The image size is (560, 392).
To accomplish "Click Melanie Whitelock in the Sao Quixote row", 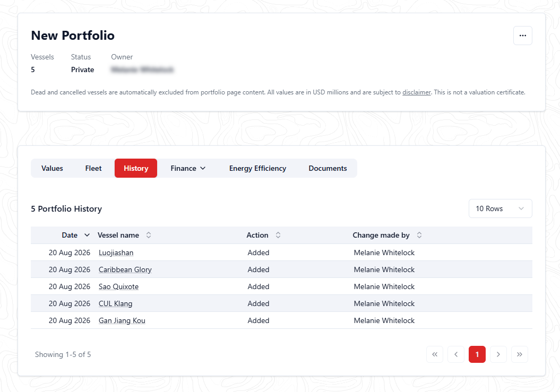I will (384, 286).
